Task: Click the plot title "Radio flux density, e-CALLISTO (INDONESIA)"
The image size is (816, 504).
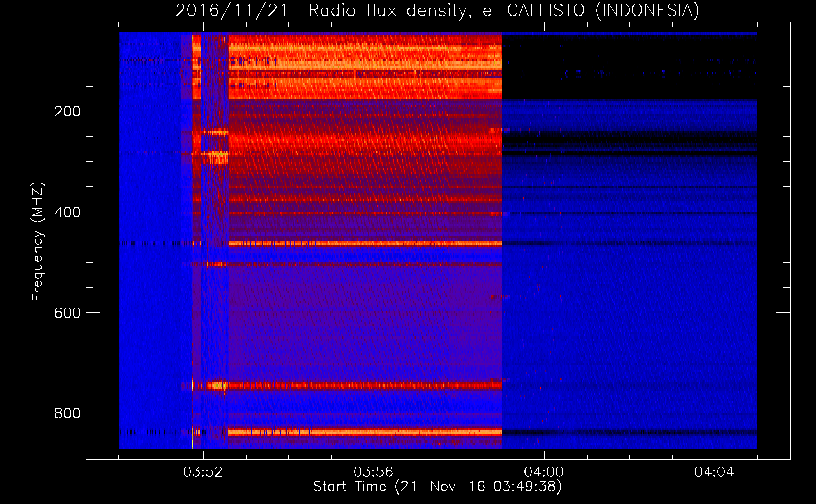Action: coord(504,11)
